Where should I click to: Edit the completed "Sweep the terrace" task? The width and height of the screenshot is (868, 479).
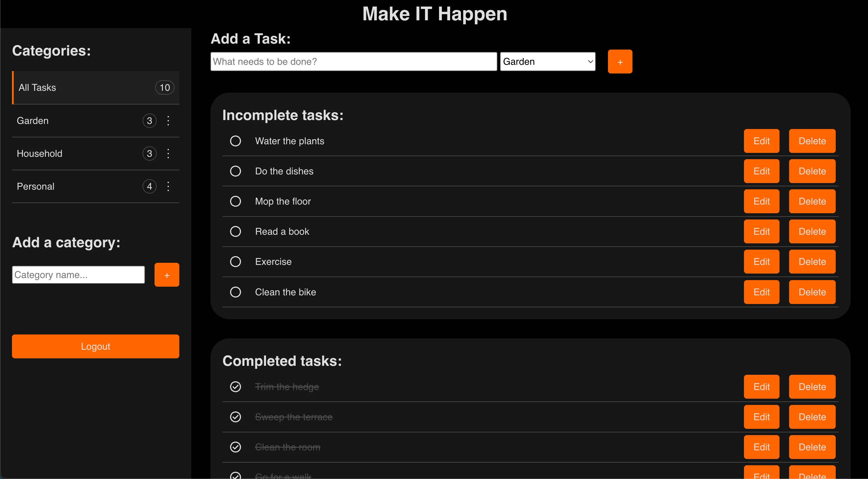tap(762, 417)
